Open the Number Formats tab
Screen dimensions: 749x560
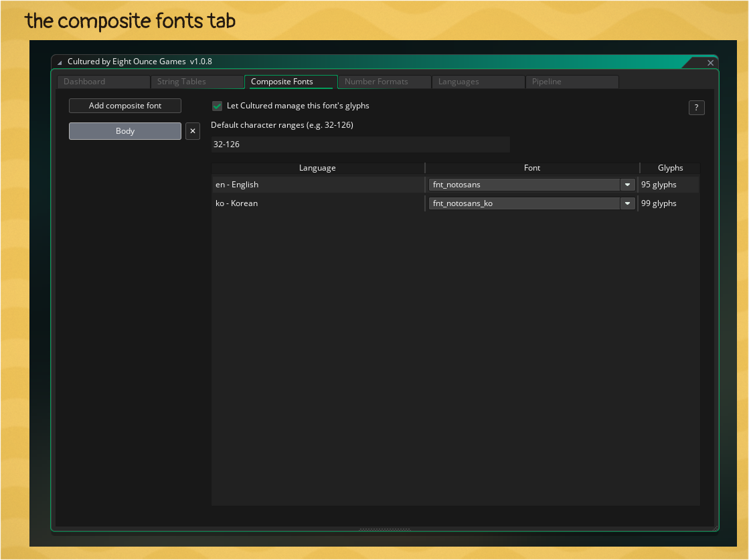(384, 82)
